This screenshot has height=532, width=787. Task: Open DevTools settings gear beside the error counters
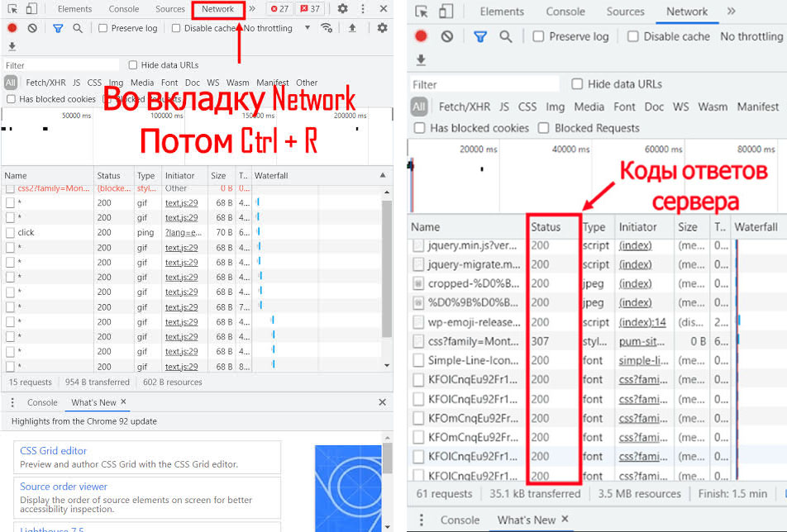[342, 9]
